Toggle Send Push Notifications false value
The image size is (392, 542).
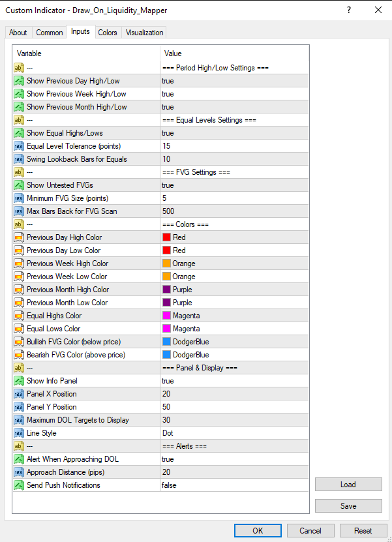tap(234, 485)
